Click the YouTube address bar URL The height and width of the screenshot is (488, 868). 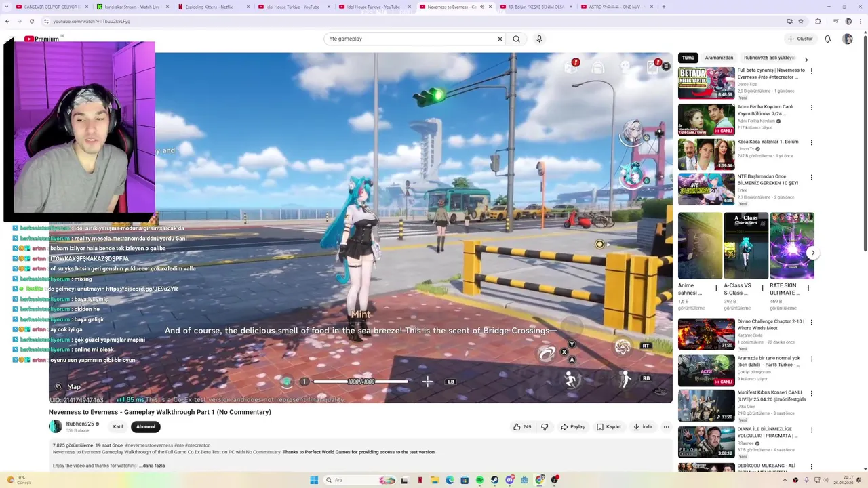click(x=92, y=21)
